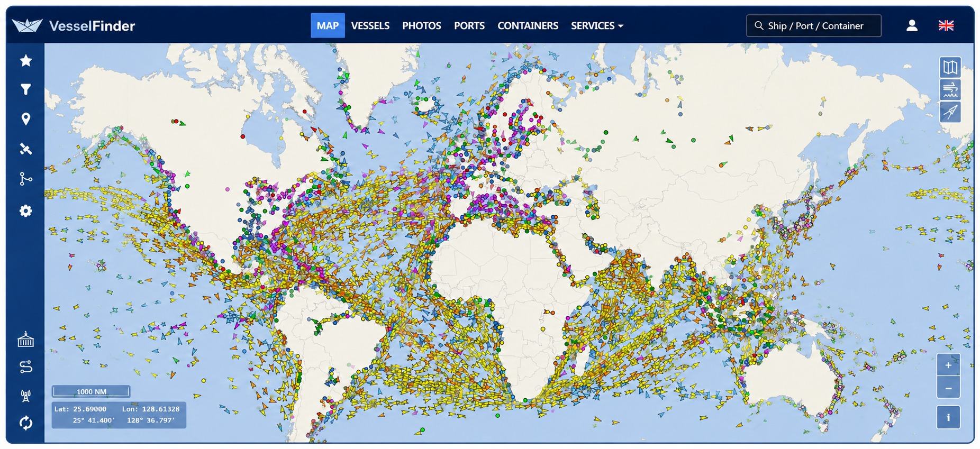Open the route track icon

(25, 179)
